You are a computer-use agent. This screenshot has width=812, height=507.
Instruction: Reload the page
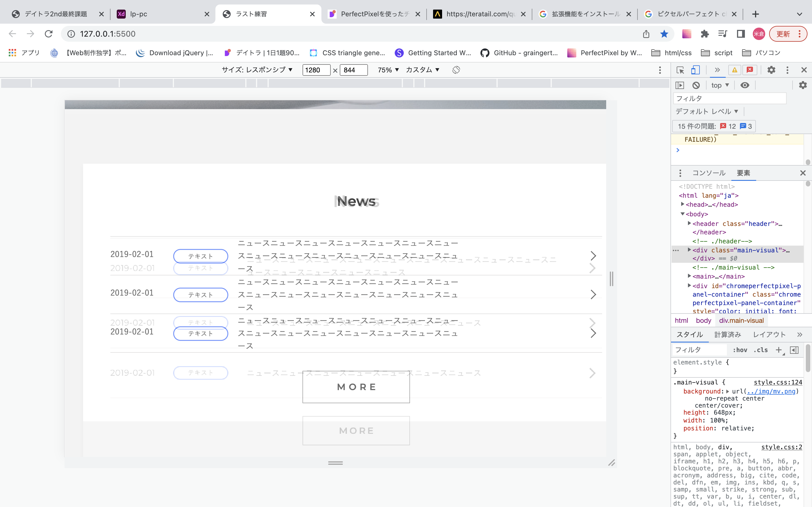[49, 34]
